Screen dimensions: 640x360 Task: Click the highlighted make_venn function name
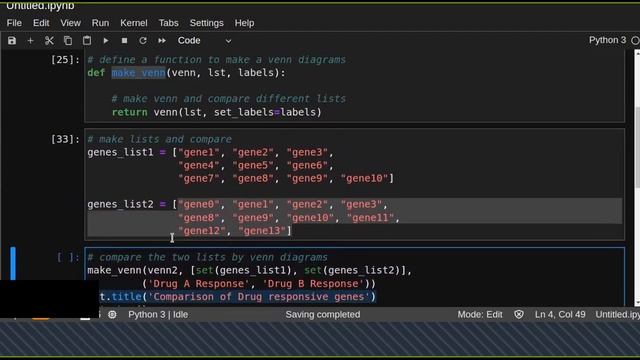[138, 73]
